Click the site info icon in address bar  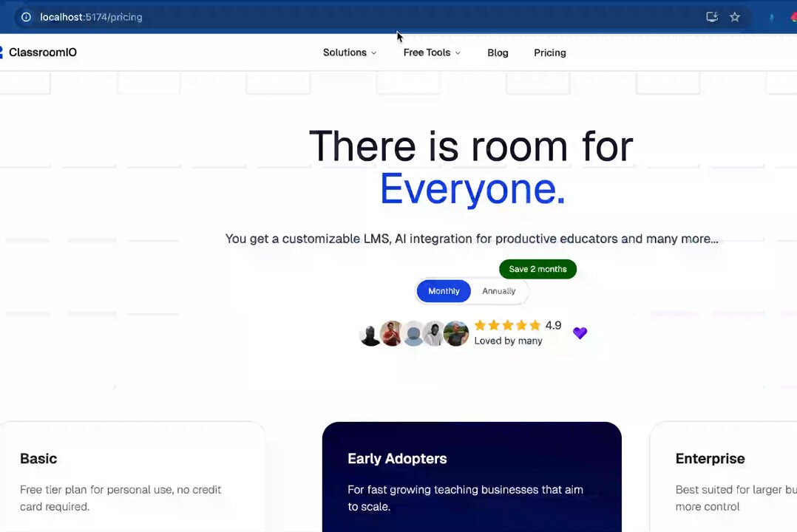pos(26,17)
